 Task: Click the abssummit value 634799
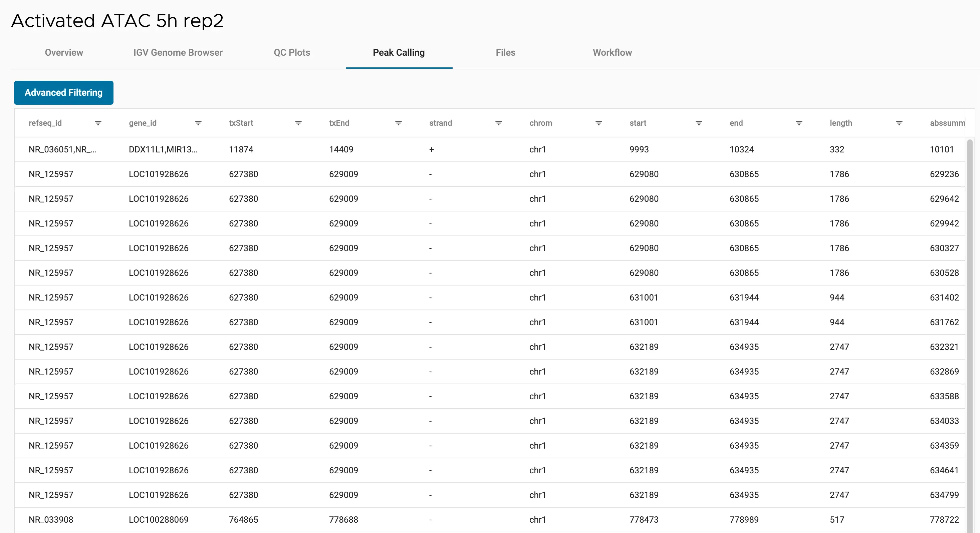pyautogui.click(x=944, y=495)
